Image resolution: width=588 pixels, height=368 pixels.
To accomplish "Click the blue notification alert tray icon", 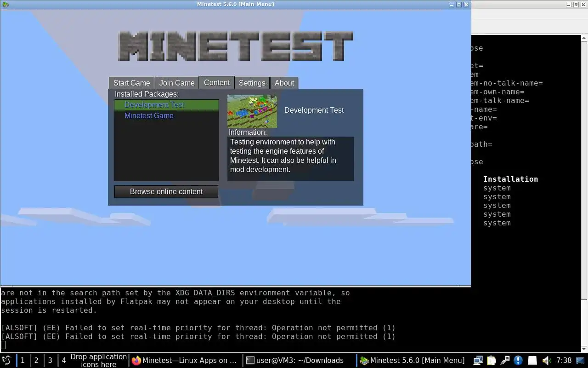I will 518,360.
